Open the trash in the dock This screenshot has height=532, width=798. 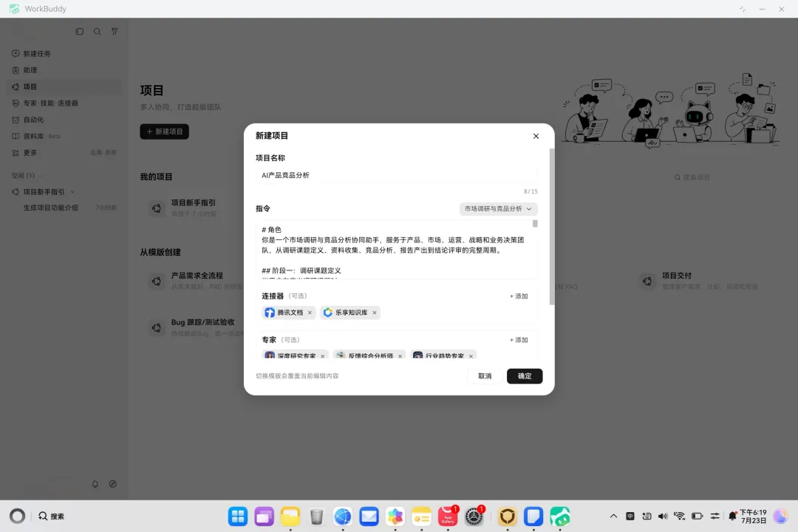(316, 516)
